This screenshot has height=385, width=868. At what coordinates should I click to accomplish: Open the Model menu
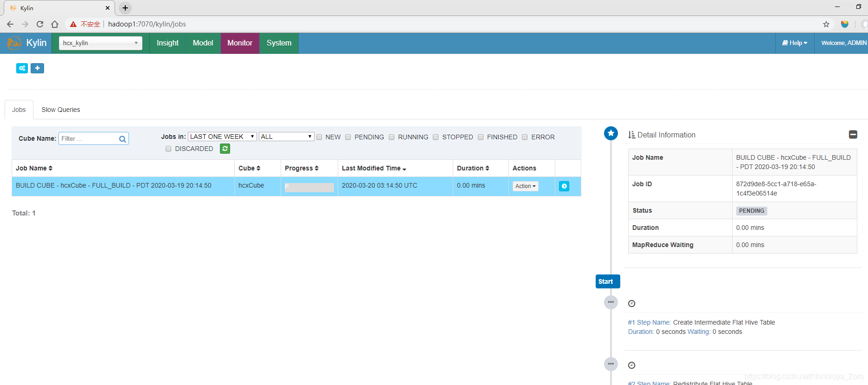[203, 43]
